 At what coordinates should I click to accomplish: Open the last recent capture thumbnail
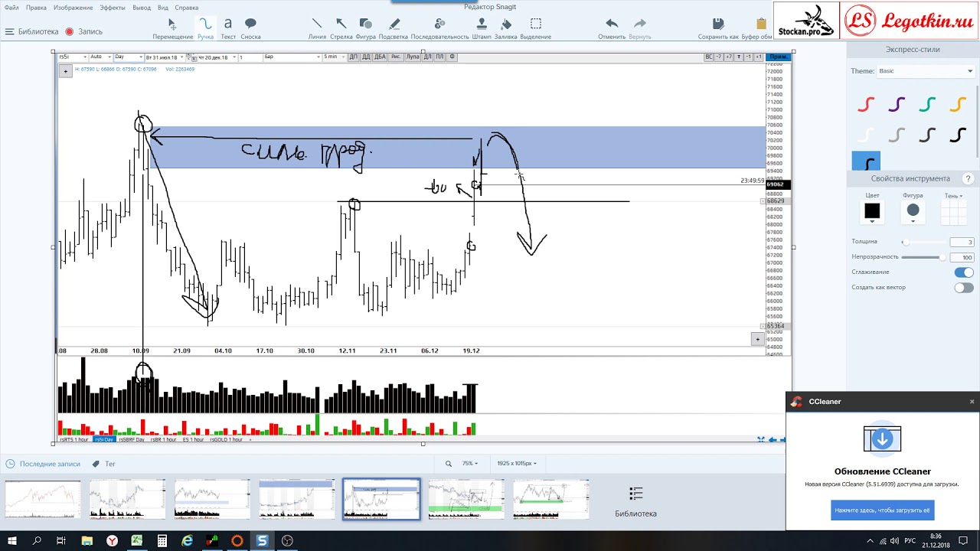[x=550, y=499]
